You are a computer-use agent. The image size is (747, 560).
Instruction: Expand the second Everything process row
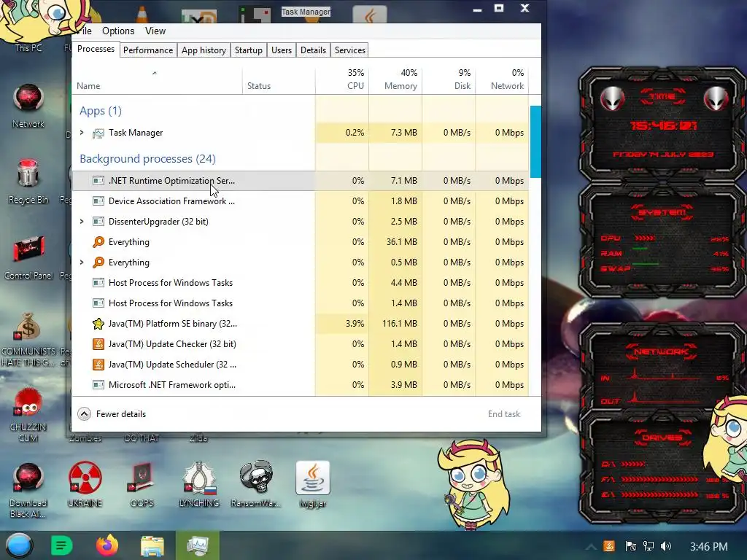point(82,262)
